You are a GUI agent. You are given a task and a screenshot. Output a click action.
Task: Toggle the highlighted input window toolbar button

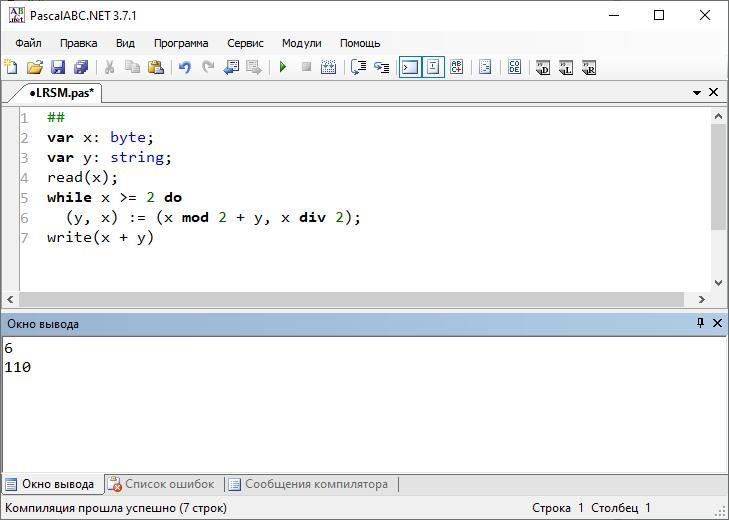(x=433, y=67)
